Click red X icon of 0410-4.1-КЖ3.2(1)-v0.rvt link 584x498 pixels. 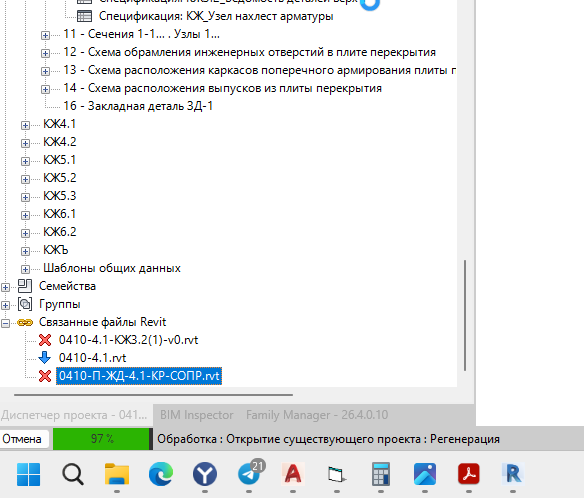pyautogui.click(x=45, y=340)
